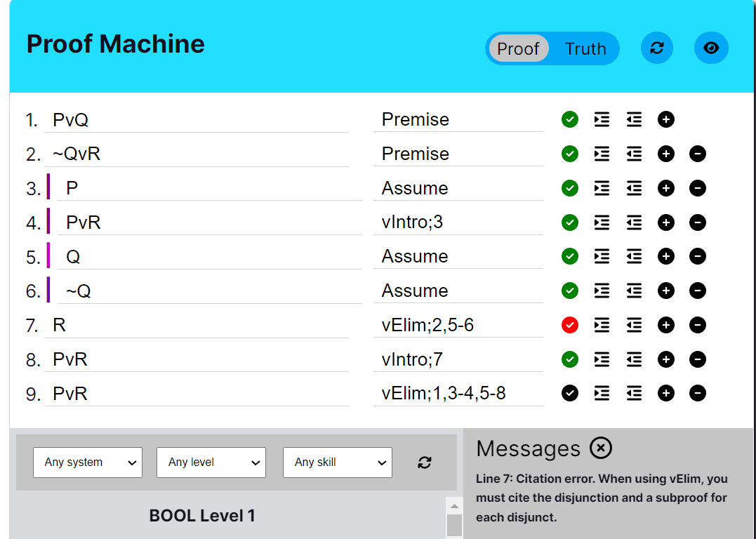Viewport: 756px width, 539px height.
Task: Click the red error status icon on line 7
Action: (x=569, y=325)
